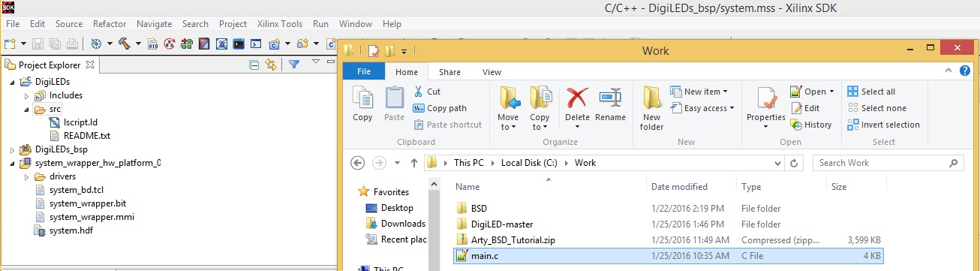Expand the drivers folder in the hardware platform
Viewport: 980px width, 271px height.
click(x=26, y=176)
